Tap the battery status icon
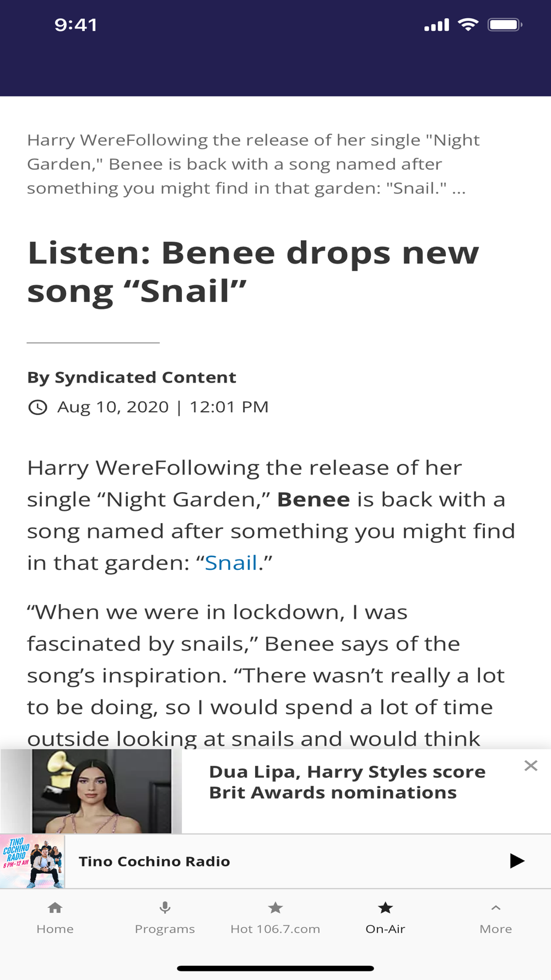551x980 pixels. click(505, 25)
